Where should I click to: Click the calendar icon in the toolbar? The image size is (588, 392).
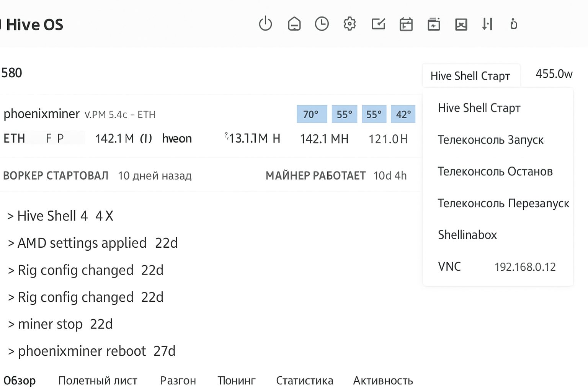coord(406,24)
